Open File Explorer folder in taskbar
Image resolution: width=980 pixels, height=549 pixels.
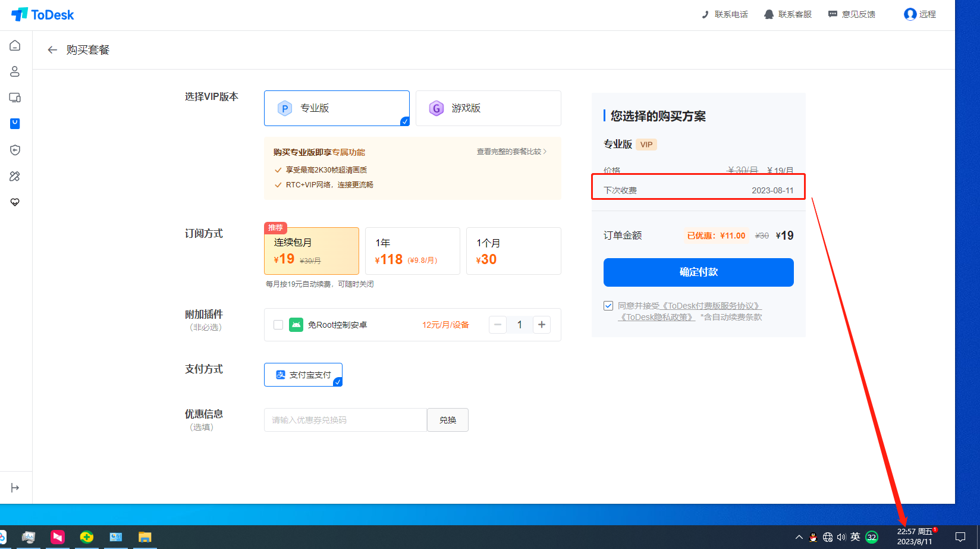click(145, 537)
